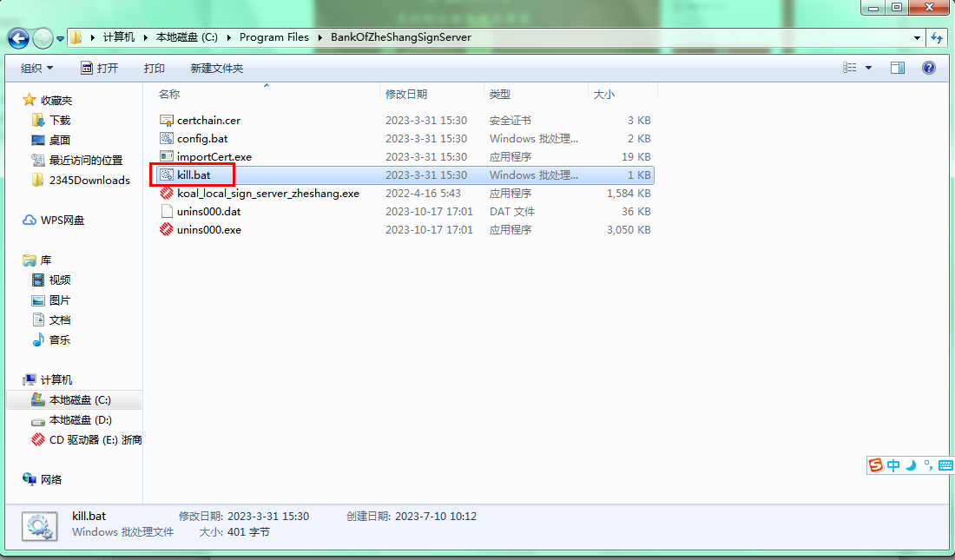Select the unins000.dat file icon
Image resolution: width=955 pixels, height=560 pixels.
pos(167,212)
